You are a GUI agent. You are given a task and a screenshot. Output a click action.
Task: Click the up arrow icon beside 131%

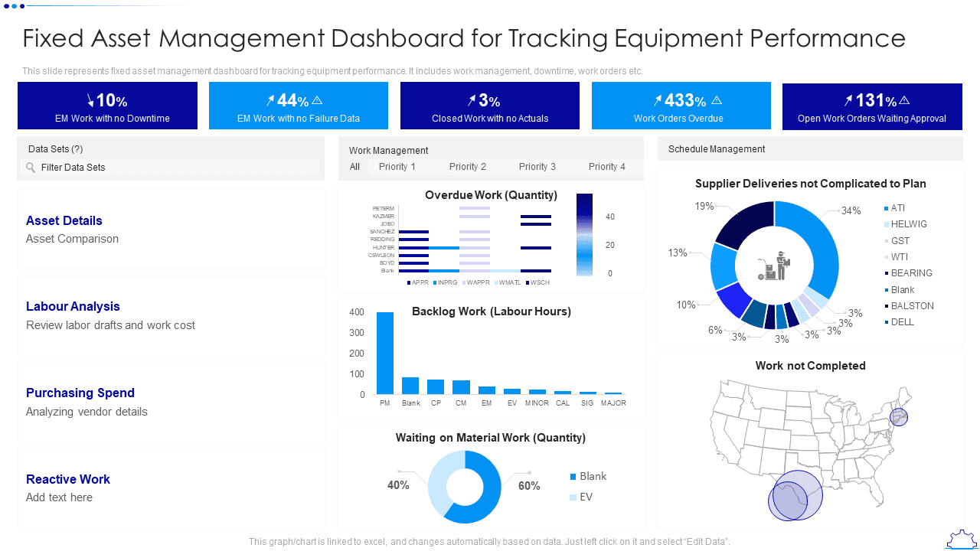(x=848, y=100)
